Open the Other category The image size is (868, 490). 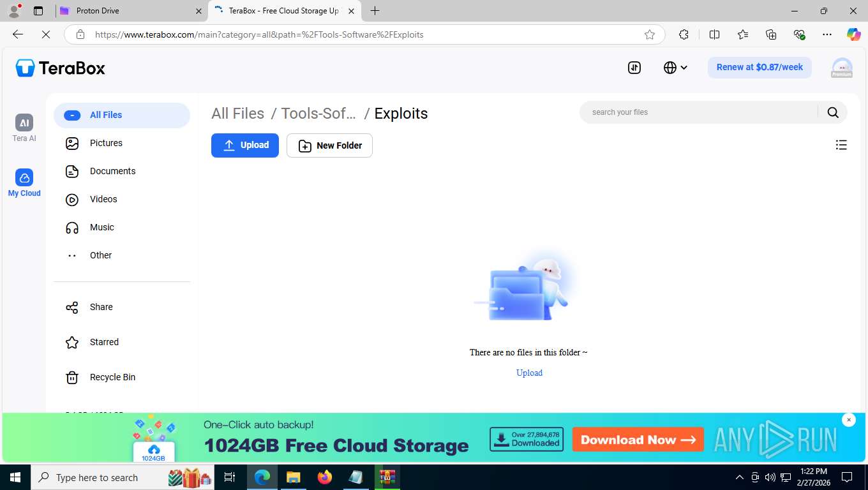click(x=122, y=255)
